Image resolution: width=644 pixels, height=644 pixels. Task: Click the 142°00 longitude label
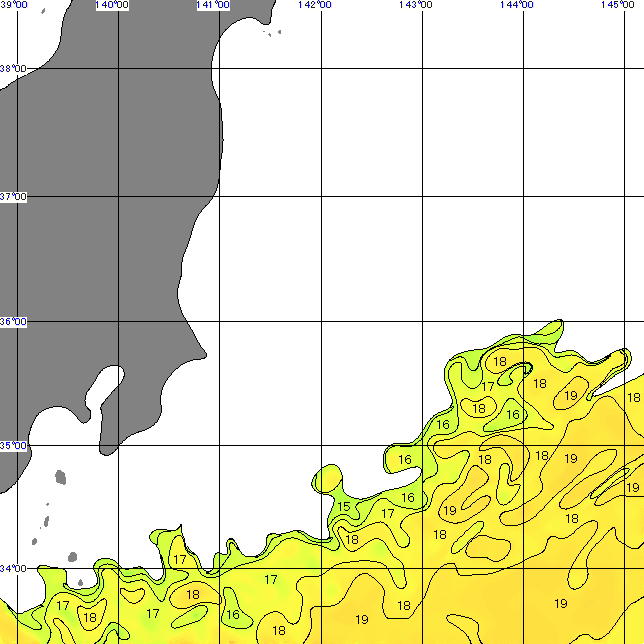[314, 5]
